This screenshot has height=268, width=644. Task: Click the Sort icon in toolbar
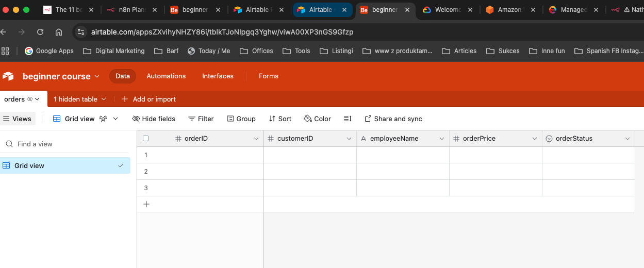click(x=272, y=119)
